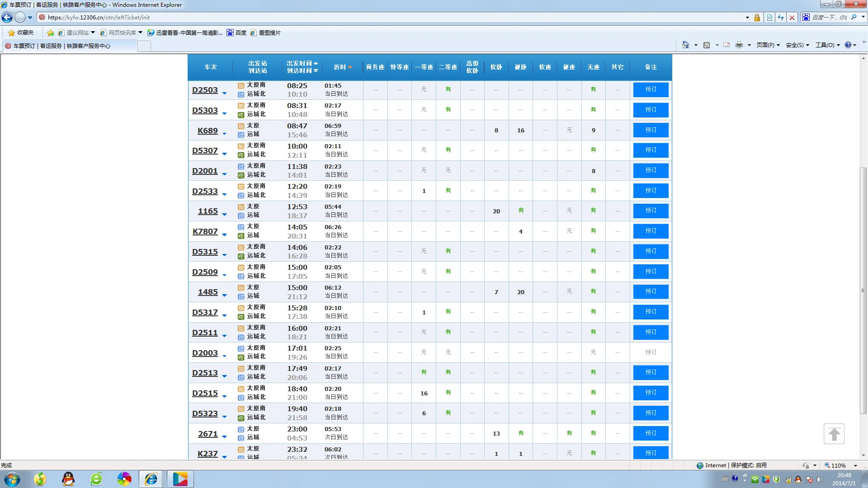Click the Windows Start orb
Screen dimensions: 868x488
click(x=12, y=479)
